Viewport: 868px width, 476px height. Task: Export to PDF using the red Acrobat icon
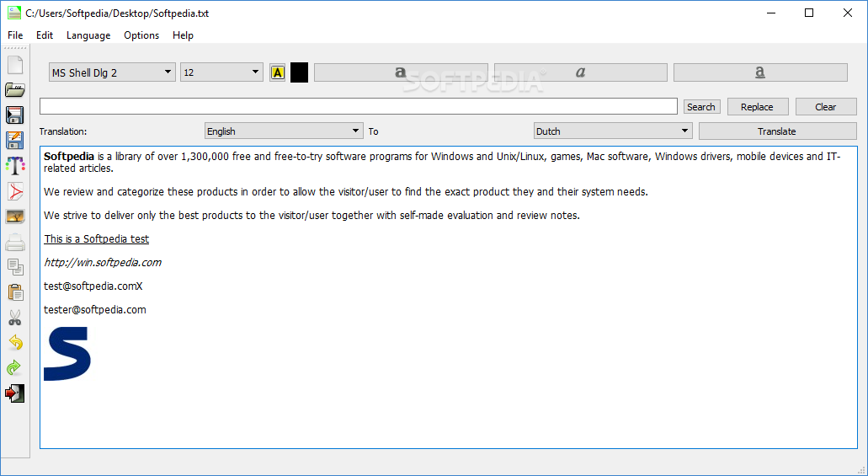(15, 191)
